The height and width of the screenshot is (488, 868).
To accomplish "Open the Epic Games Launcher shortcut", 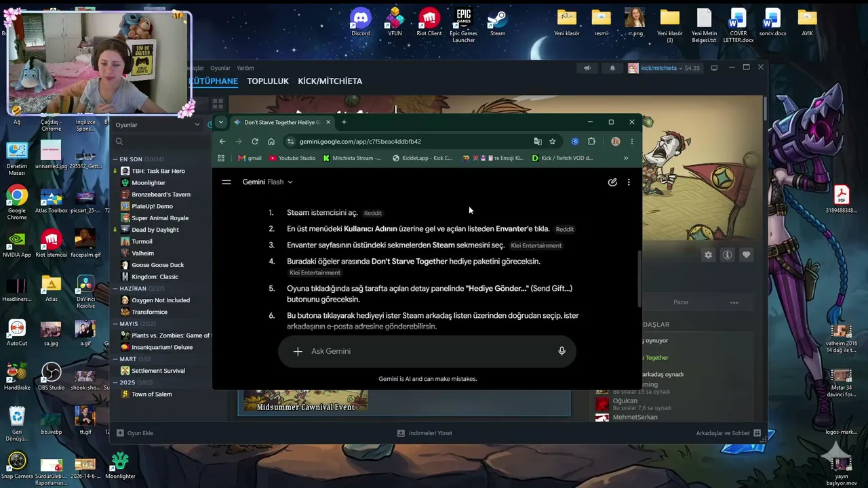I will tap(464, 26).
